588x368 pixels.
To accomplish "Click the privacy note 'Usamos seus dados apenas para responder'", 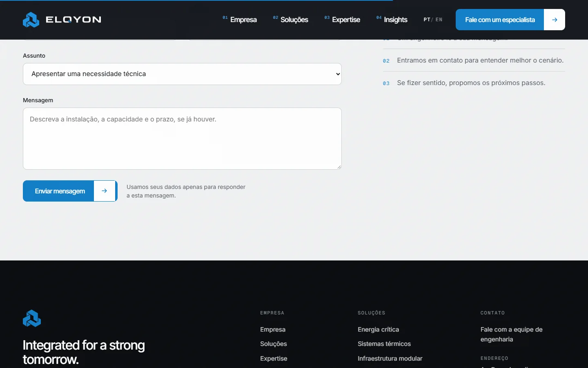I will click(x=186, y=187).
